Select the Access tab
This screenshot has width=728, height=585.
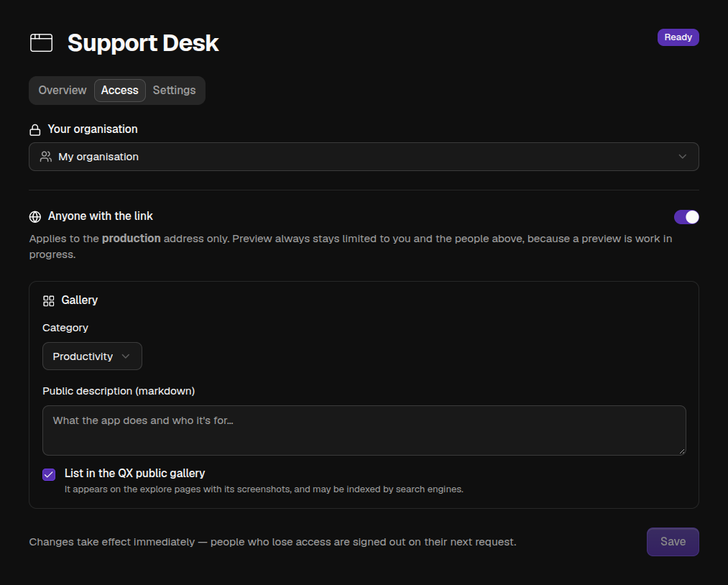(120, 91)
